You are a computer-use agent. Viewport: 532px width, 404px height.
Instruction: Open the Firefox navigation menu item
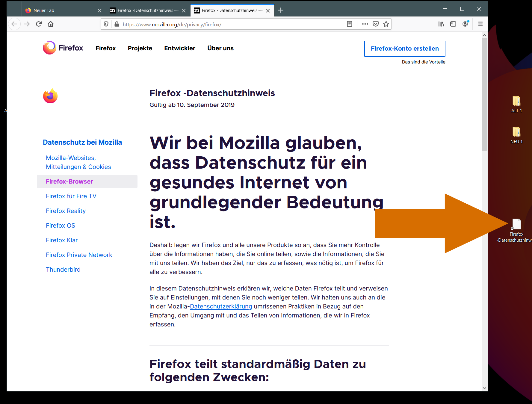106,48
